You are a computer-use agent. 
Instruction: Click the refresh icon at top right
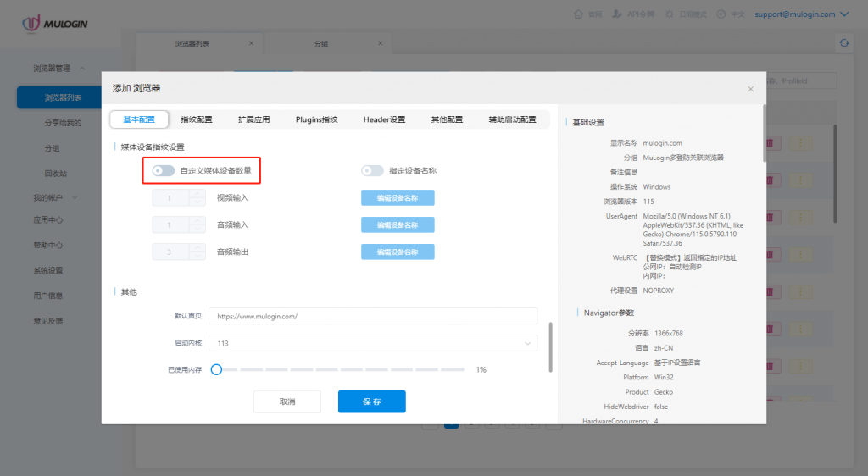click(843, 43)
